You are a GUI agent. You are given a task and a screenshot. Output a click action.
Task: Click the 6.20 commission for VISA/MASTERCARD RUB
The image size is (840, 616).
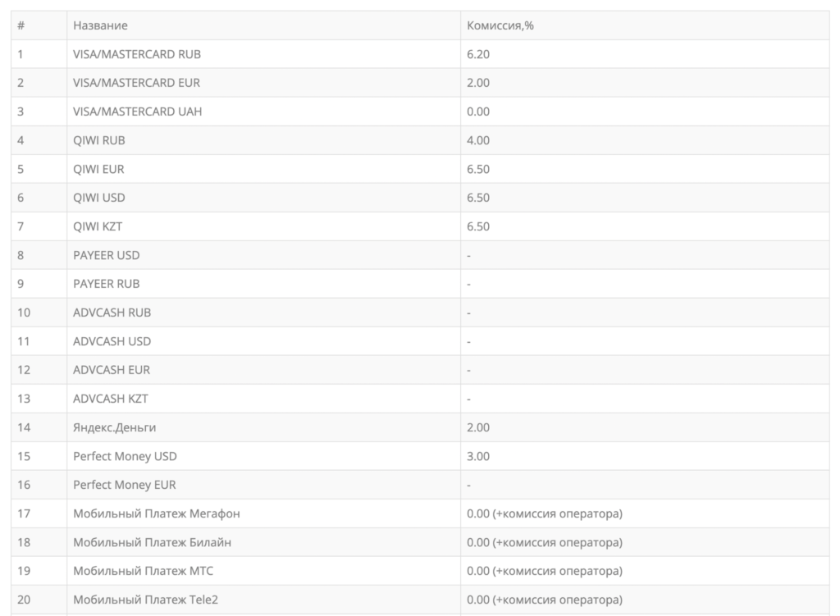coord(478,54)
